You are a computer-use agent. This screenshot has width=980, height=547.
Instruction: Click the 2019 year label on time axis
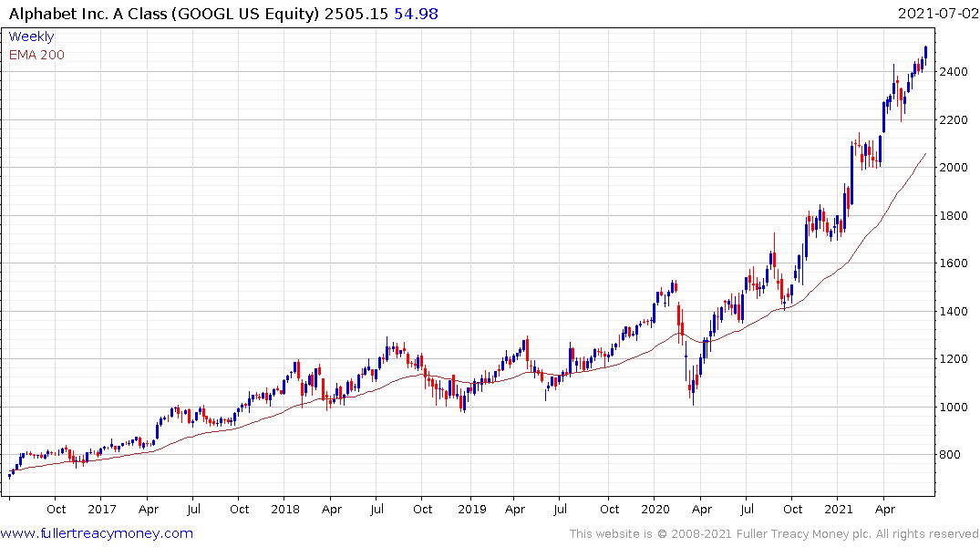pos(472,509)
